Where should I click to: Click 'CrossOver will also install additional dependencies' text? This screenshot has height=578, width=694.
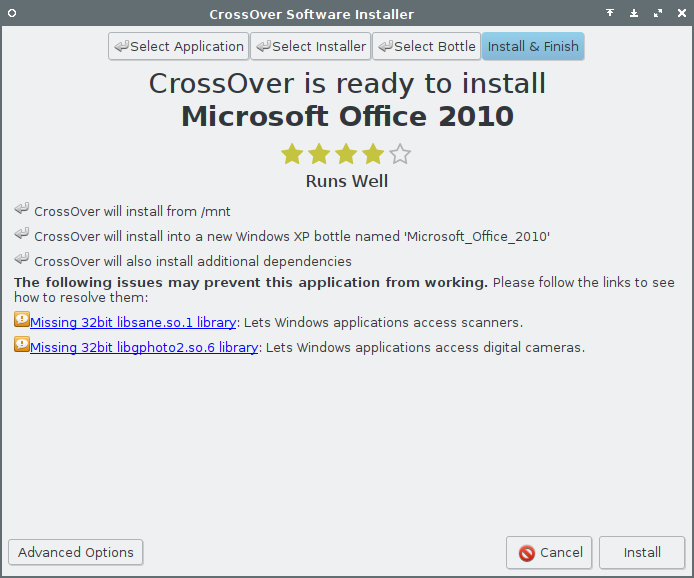193,262
